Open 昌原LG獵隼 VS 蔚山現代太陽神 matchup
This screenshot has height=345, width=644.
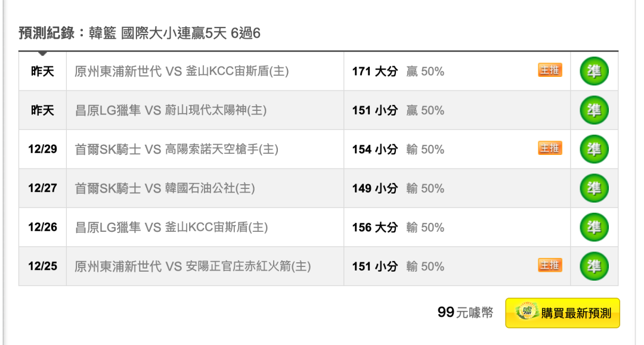tap(171, 110)
